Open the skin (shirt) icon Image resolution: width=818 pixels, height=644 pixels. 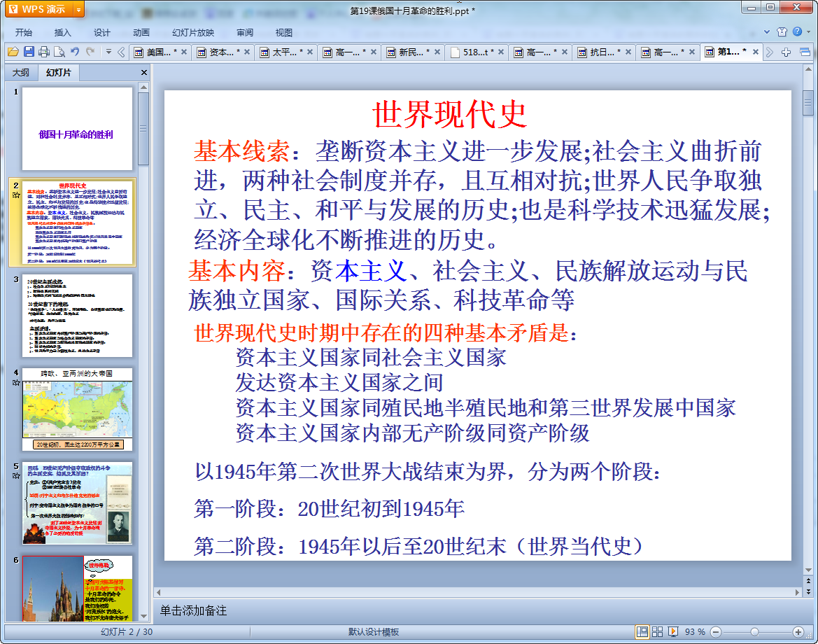click(x=782, y=31)
